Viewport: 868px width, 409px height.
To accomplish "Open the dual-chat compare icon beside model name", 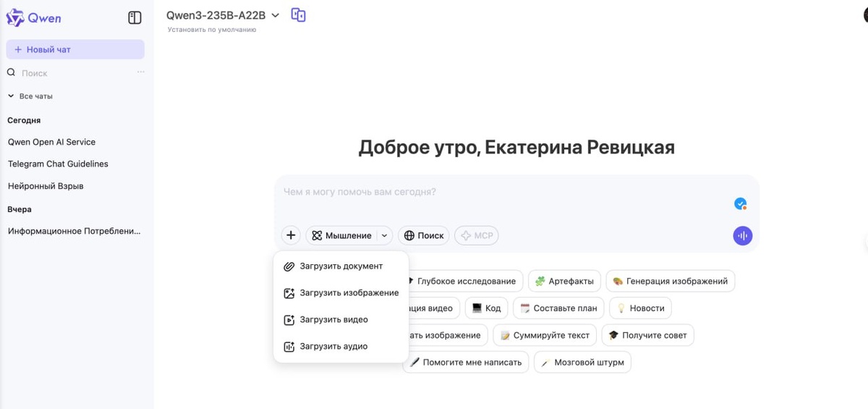I will coord(298,14).
